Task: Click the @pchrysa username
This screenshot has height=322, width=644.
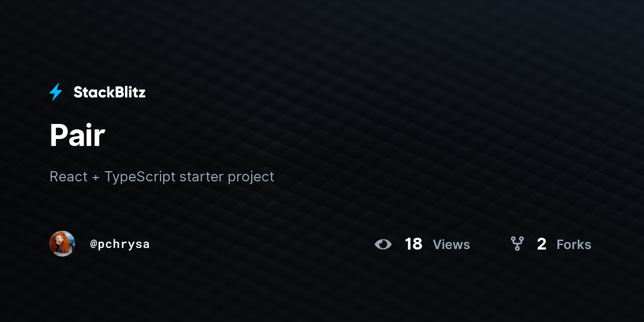Action: point(120,244)
